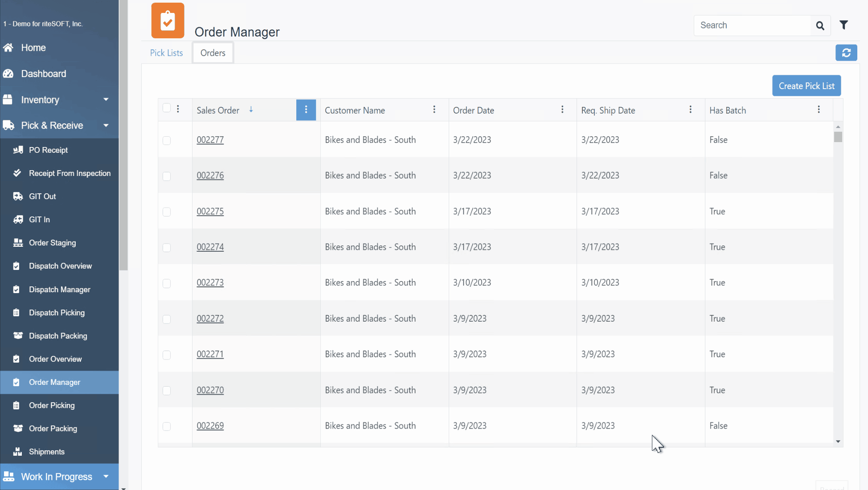This screenshot has height=490, width=868.
Task: Check the box for order 002277
Action: (167, 141)
